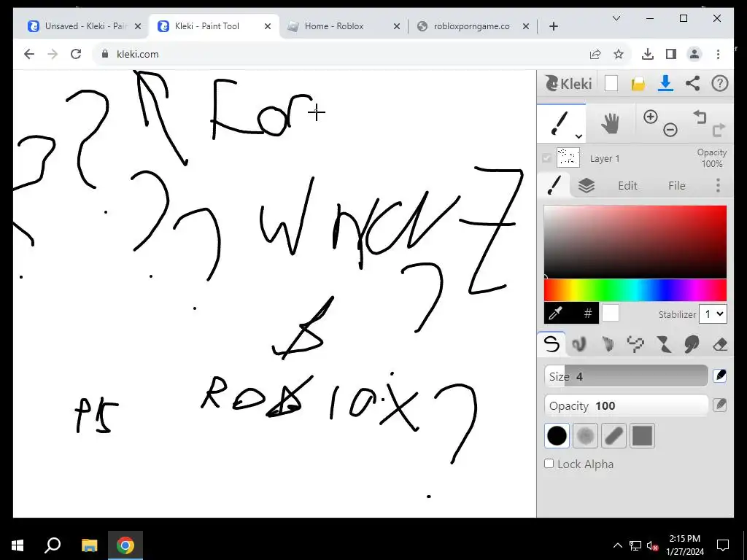Viewport: 747px width, 560px height.
Task: Show hidden system tray icons
Action: pos(617,545)
